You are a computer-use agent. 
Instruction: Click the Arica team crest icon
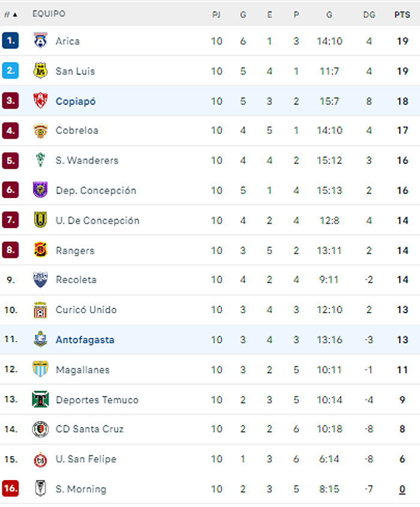pos(40,40)
